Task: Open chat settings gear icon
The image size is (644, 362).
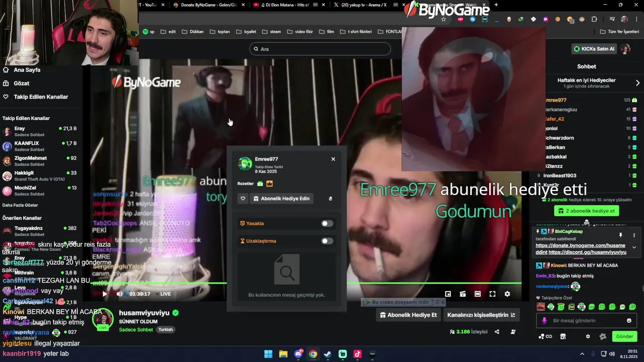Action: click(588, 336)
